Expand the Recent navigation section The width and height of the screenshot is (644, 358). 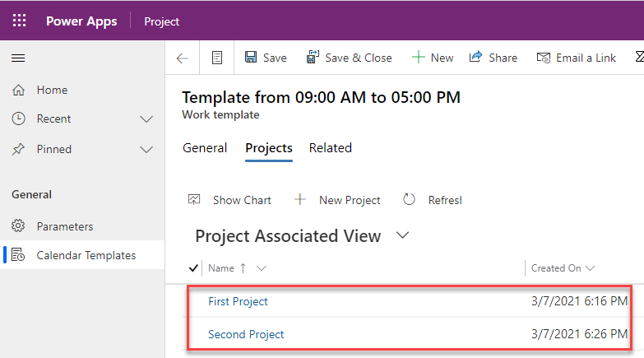click(146, 119)
